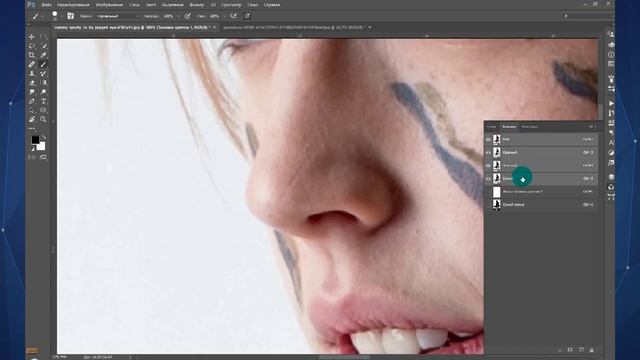Open the Файл menu
Image resolution: width=640 pixels, height=360 pixels.
point(46,5)
